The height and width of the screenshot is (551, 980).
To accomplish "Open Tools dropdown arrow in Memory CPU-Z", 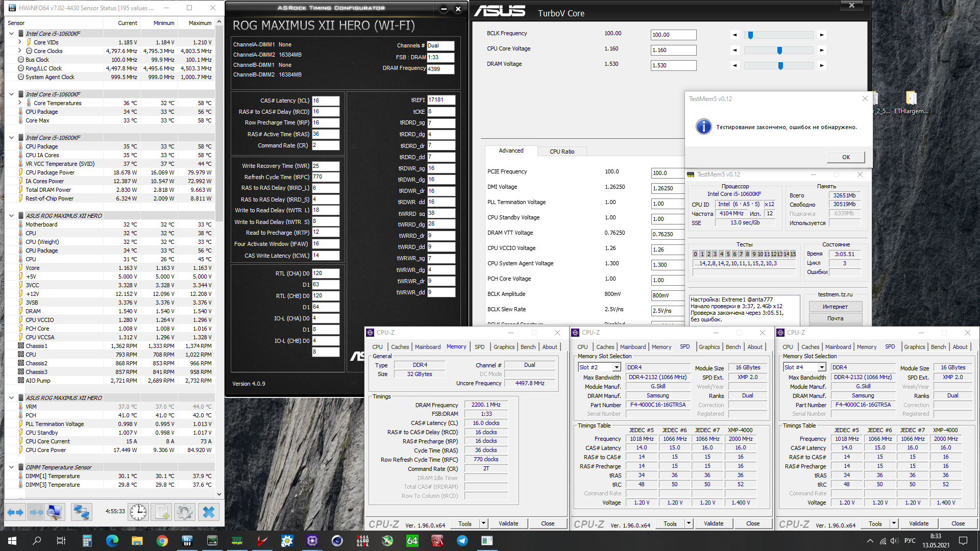I will click(x=483, y=523).
